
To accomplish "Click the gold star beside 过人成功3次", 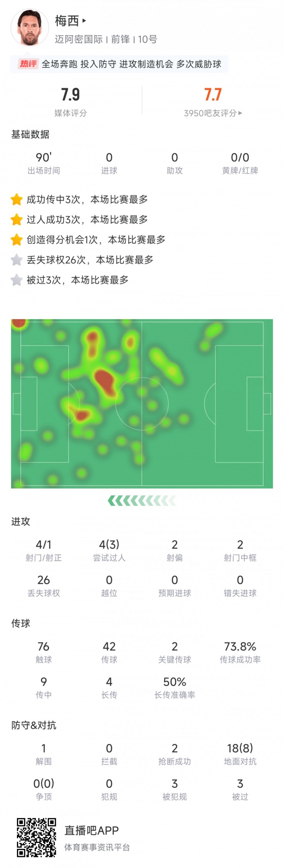I will 17,219.
